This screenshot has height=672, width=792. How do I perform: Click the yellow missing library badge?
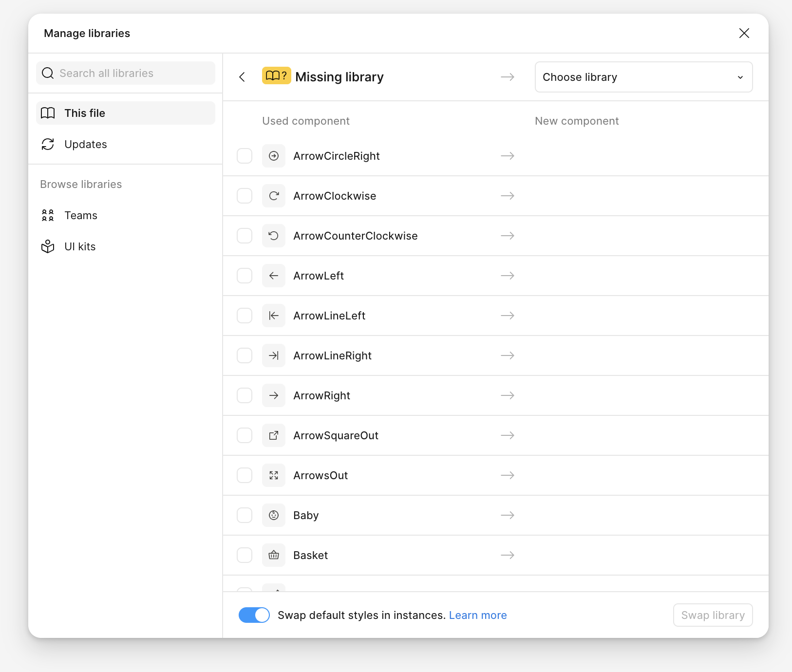[x=276, y=76]
